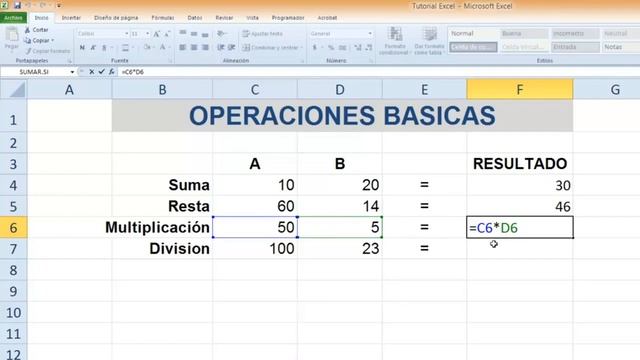Select row 6 header
Viewport: 640px width, 360px height.
click(x=13, y=227)
